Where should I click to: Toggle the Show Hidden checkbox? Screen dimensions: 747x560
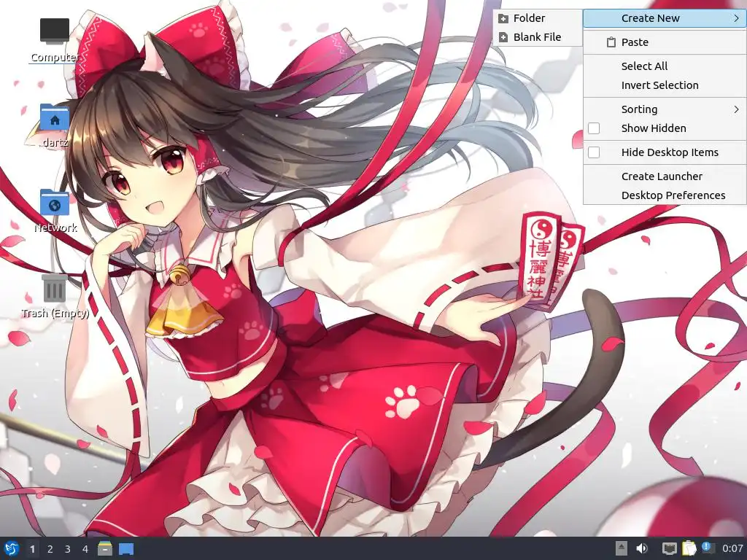coord(594,128)
